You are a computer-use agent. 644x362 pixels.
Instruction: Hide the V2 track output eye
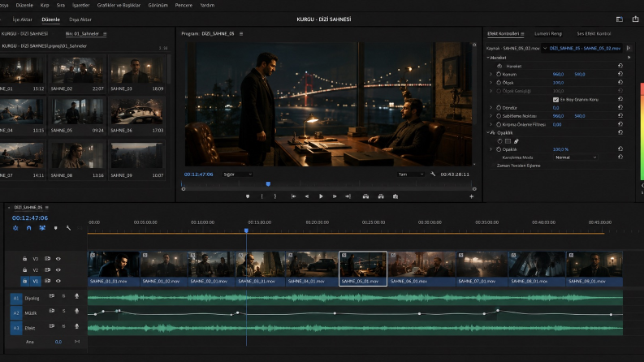58,270
